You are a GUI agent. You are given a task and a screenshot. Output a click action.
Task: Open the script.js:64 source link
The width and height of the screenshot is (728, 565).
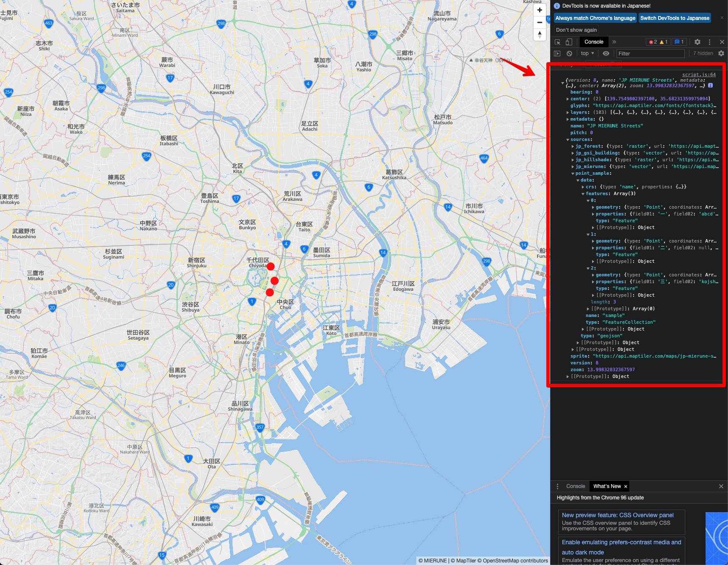[x=699, y=74]
